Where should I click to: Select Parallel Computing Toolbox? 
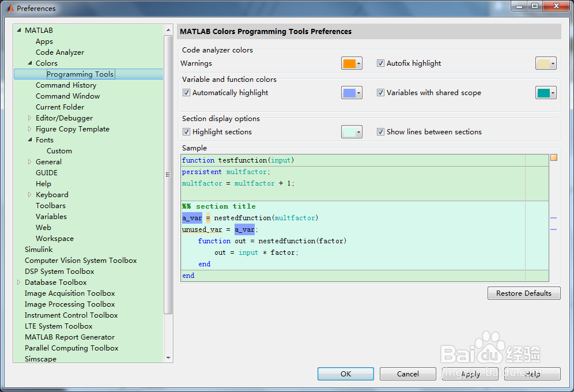click(71, 348)
